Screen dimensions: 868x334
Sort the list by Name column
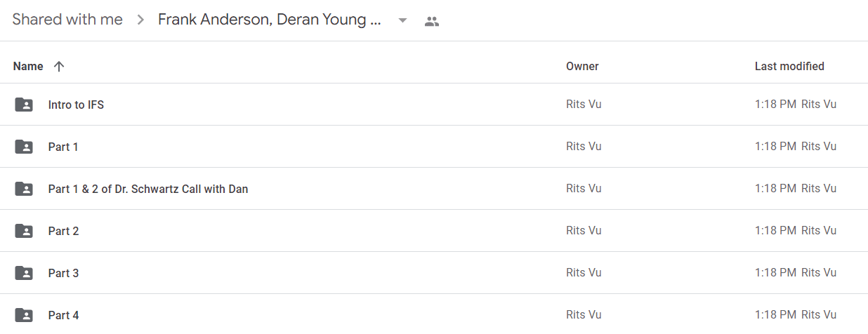[28, 66]
